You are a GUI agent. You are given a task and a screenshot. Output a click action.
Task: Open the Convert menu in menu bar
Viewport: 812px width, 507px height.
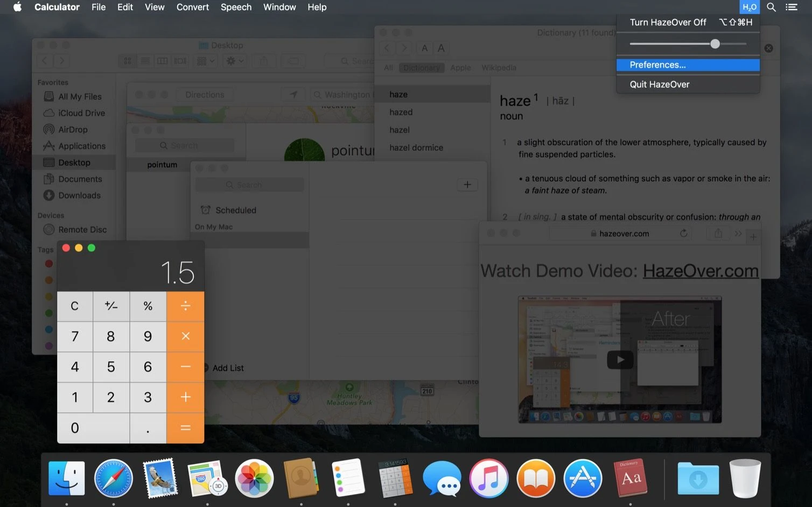192,7
